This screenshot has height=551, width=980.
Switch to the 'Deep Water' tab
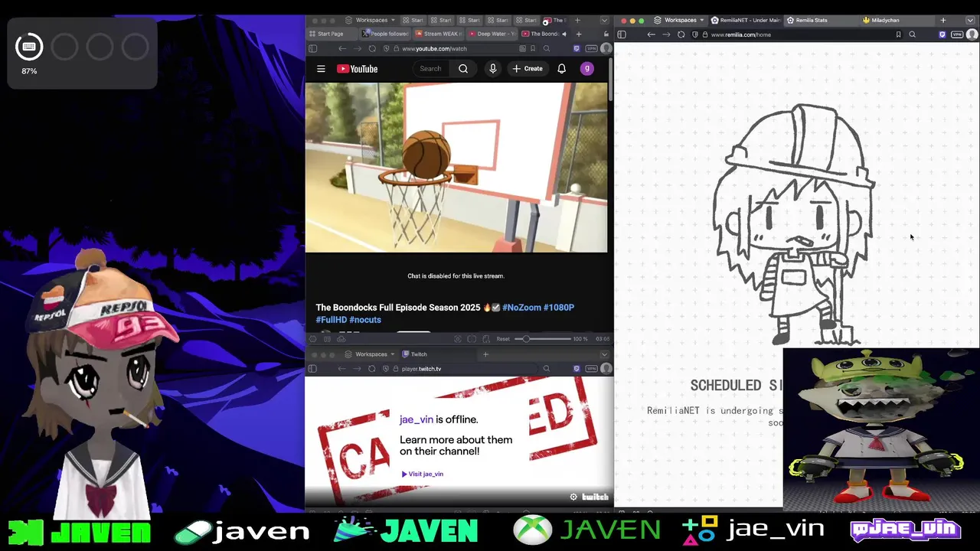(x=492, y=34)
